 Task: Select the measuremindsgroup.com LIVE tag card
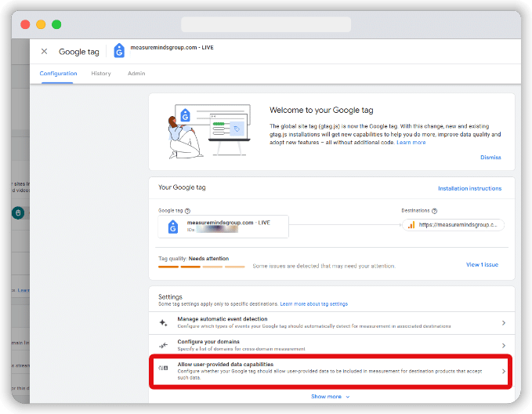tap(223, 227)
